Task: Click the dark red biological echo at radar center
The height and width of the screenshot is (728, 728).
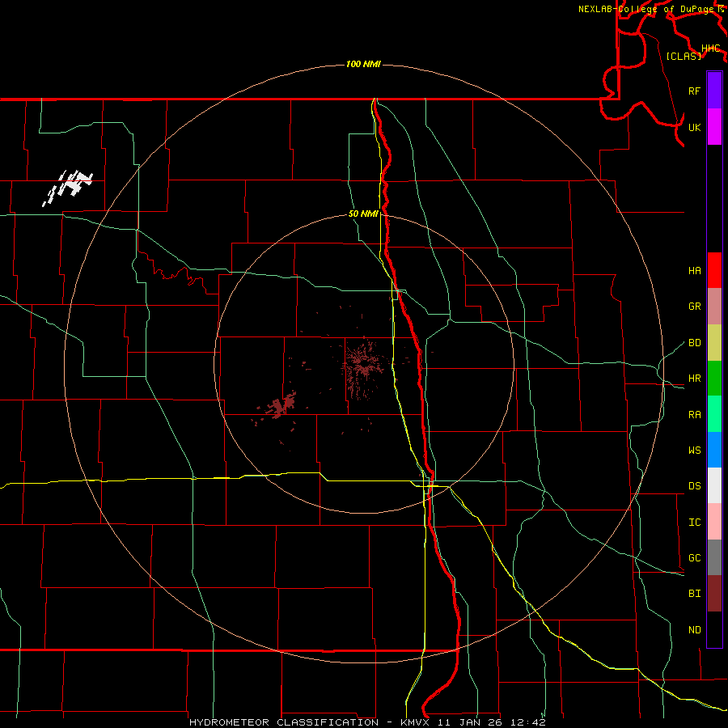Action: [x=364, y=368]
